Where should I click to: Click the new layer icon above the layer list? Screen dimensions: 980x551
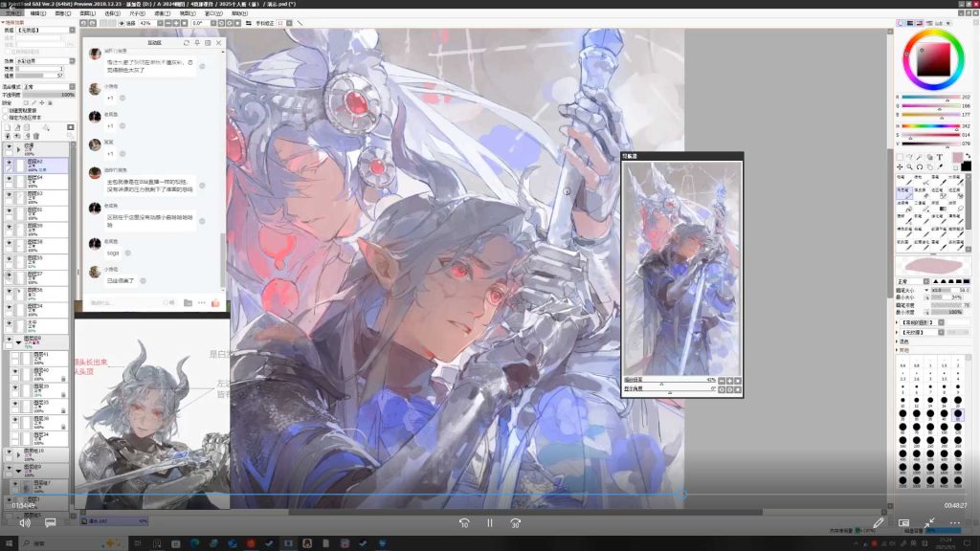[x=8, y=126]
